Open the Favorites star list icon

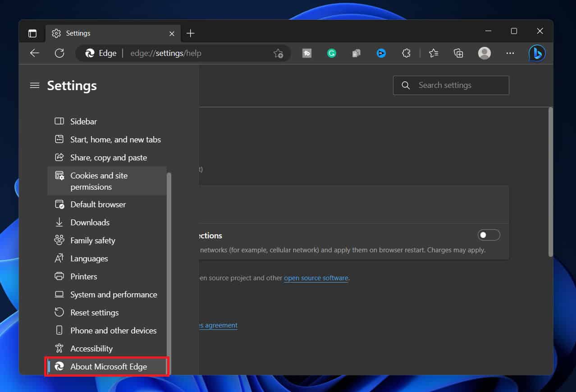434,53
